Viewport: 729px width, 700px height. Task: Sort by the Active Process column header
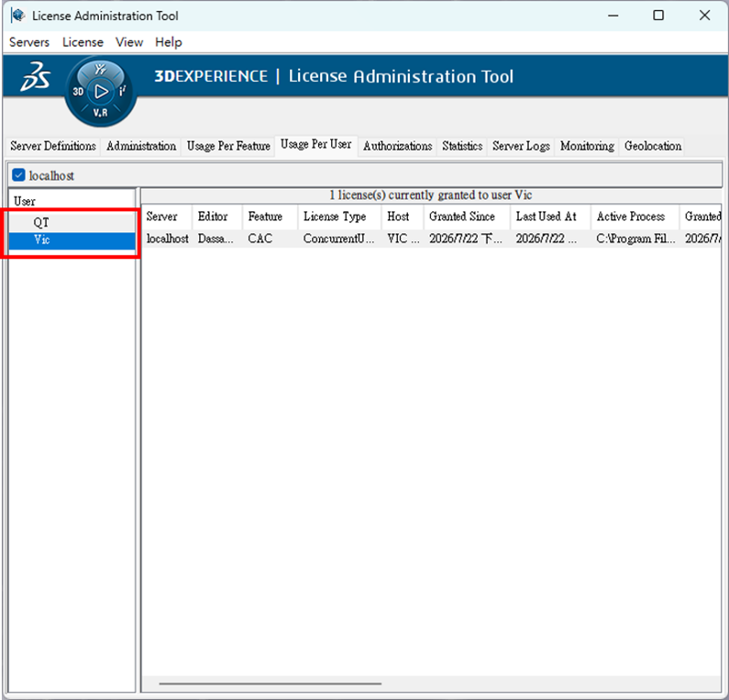point(635,217)
